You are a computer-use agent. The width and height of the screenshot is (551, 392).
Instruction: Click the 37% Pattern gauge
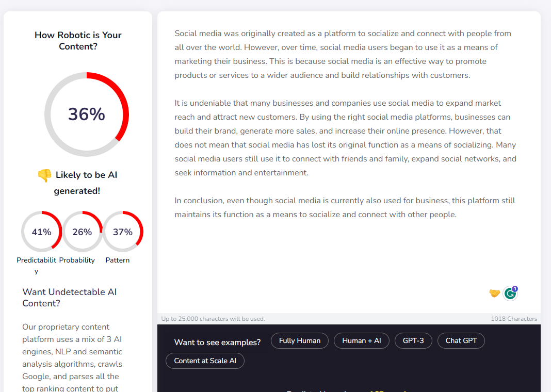(x=123, y=232)
